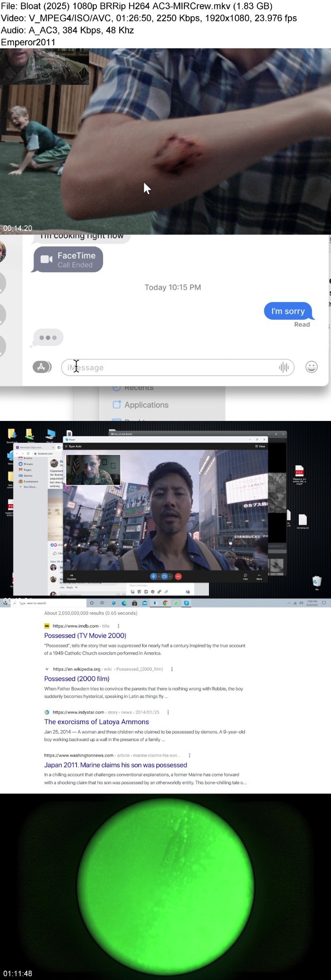
Task: Open the Possessed (2000 film) Wikipedia result
Action: tap(77, 678)
